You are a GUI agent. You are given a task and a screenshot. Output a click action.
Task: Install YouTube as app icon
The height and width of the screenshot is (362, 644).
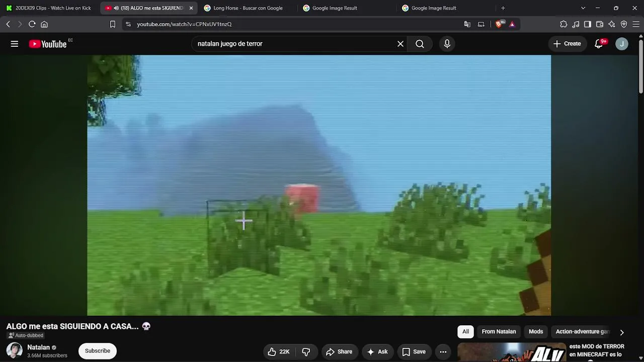click(x=481, y=24)
